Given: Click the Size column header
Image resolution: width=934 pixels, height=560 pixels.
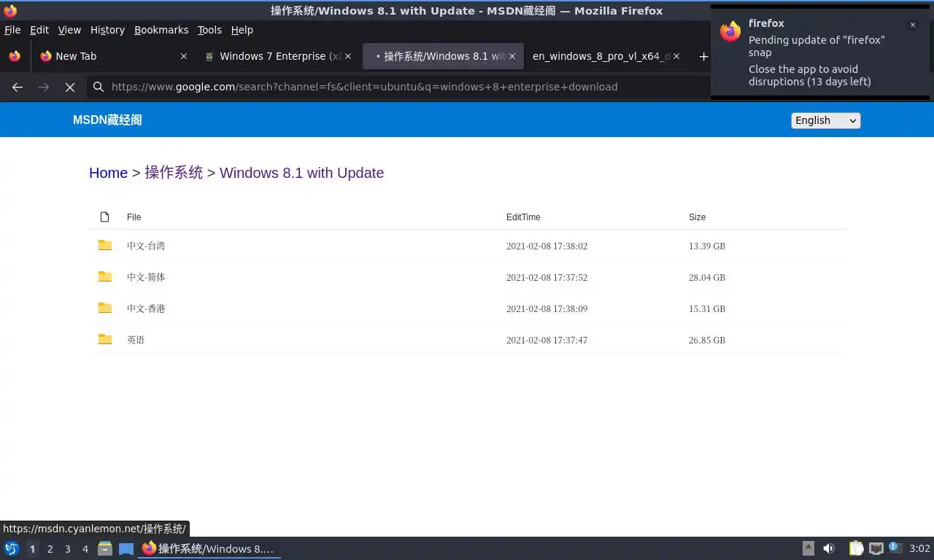Looking at the screenshot, I should 697,217.
